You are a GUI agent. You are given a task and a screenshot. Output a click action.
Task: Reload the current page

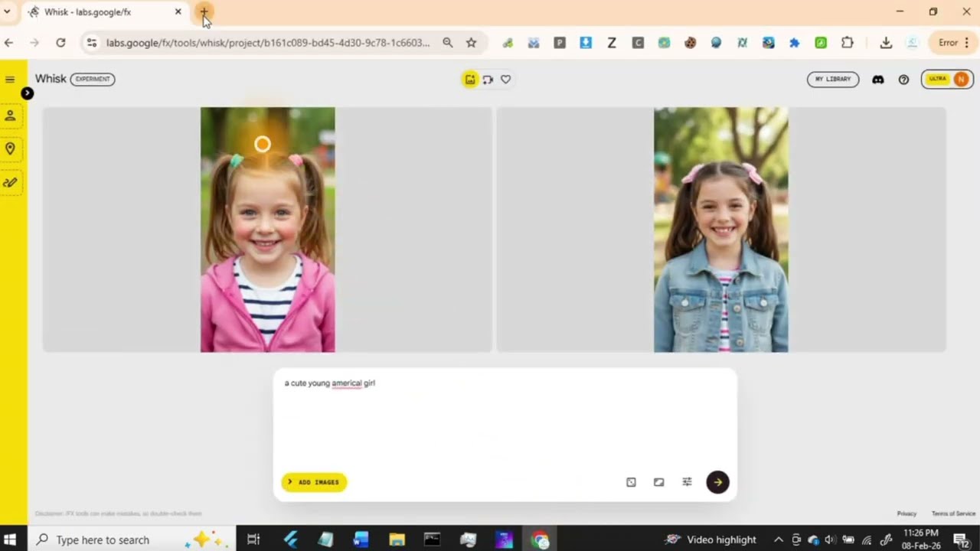(60, 43)
